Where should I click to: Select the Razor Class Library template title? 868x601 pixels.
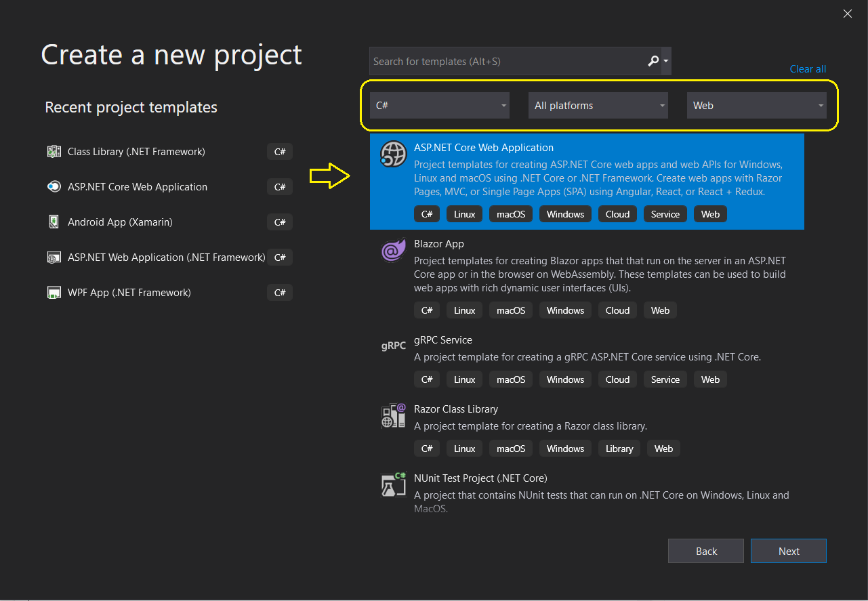(x=456, y=409)
